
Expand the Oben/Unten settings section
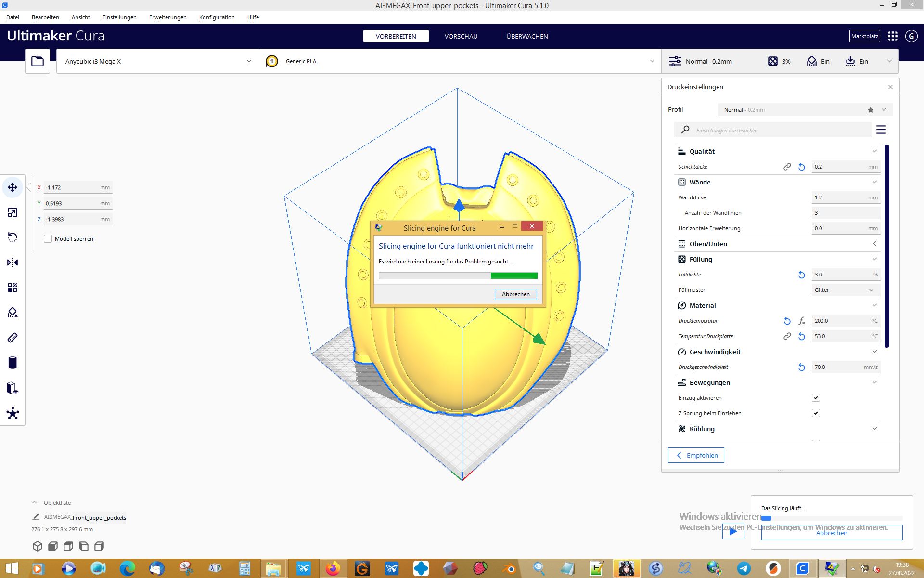[x=777, y=244]
